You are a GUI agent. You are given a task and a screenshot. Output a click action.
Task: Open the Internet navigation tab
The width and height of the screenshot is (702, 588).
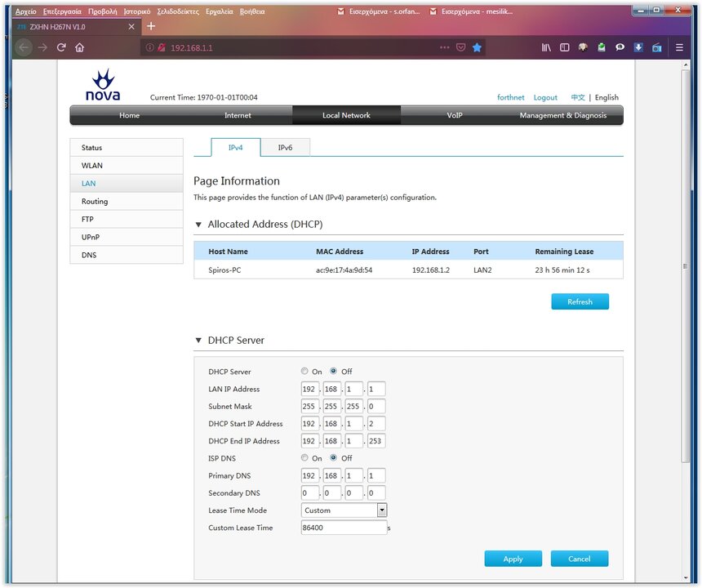[238, 115]
